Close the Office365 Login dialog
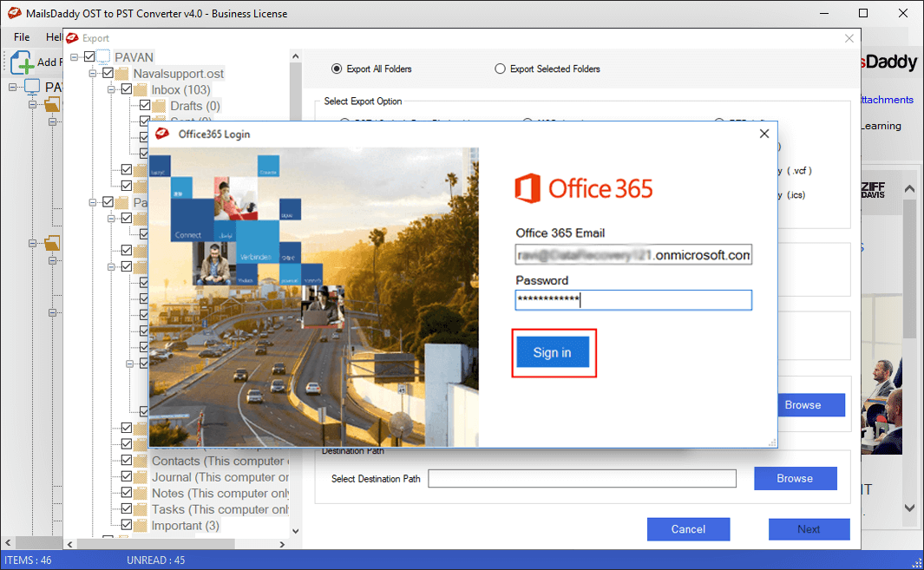The image size is (924, 570). (764, 134)
